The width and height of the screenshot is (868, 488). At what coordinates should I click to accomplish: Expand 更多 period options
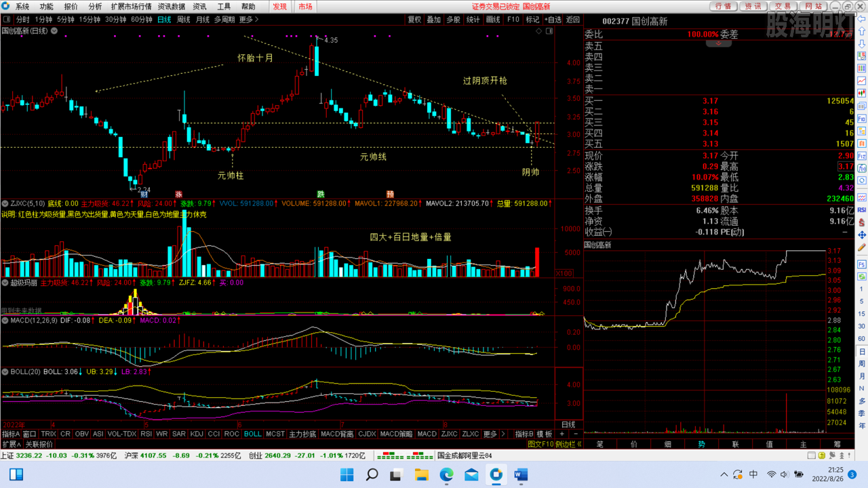[x=248, y=20]
